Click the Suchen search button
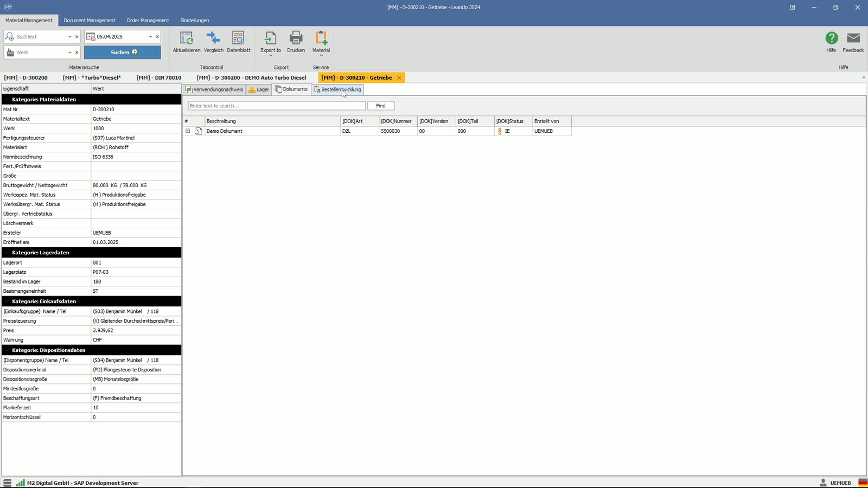 tap(123, 53)
